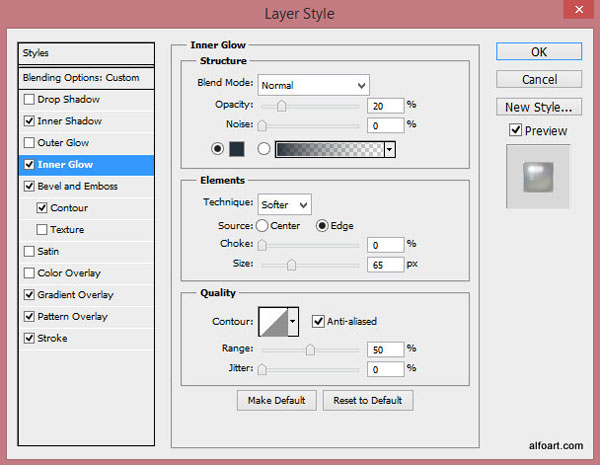Set Source to Center
The image size is (600, 465).
[262, 225]
